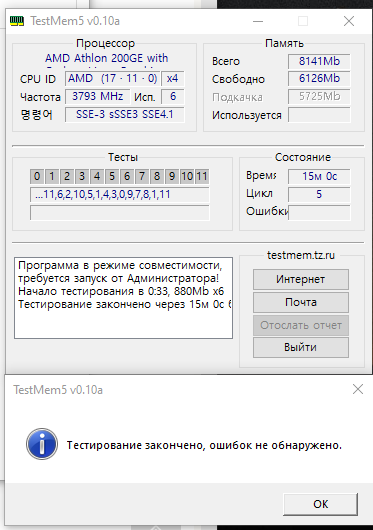Open the Интернет button
Viewport: 373px width, 530px height.
tap(301, 279)
